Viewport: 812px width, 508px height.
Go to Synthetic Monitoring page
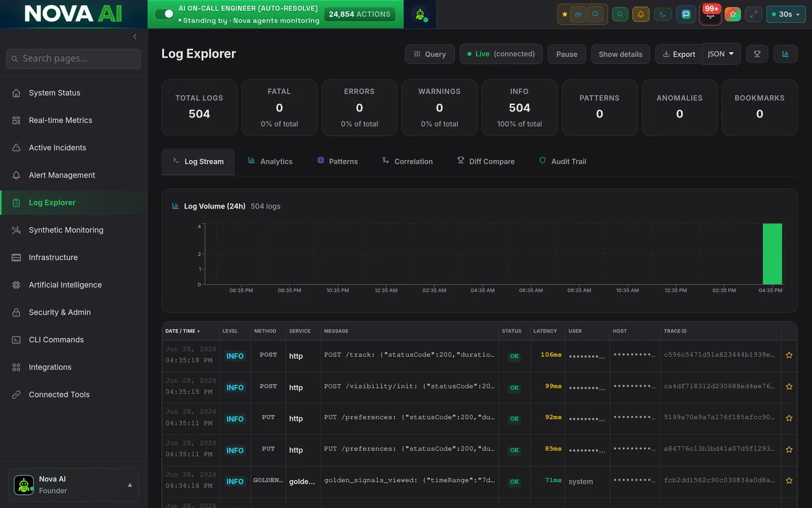(x=74, y=230)
